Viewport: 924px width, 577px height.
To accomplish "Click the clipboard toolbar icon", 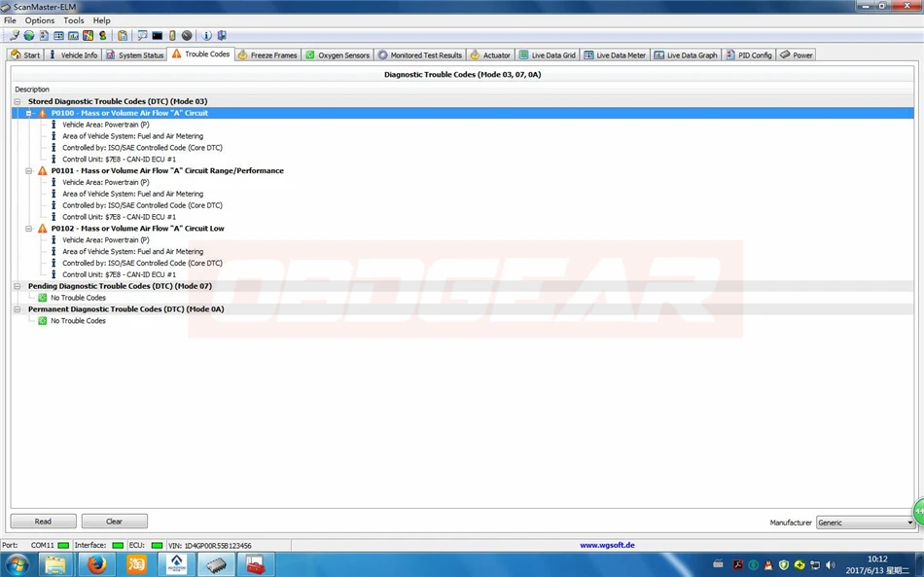I will click(x=123, y=36).
